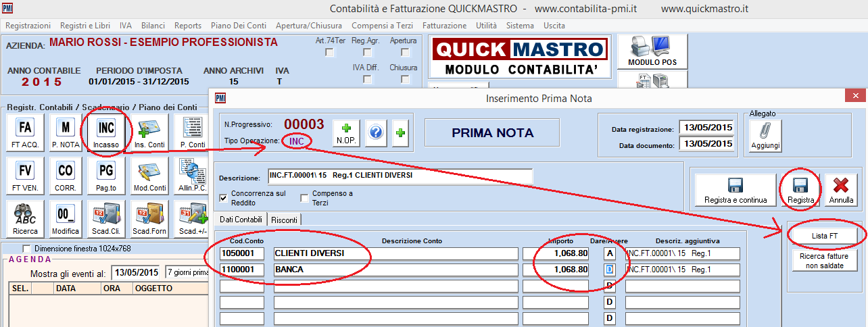
Task: Open the Registrazioni menu
Action: click(x=28, y=25)
